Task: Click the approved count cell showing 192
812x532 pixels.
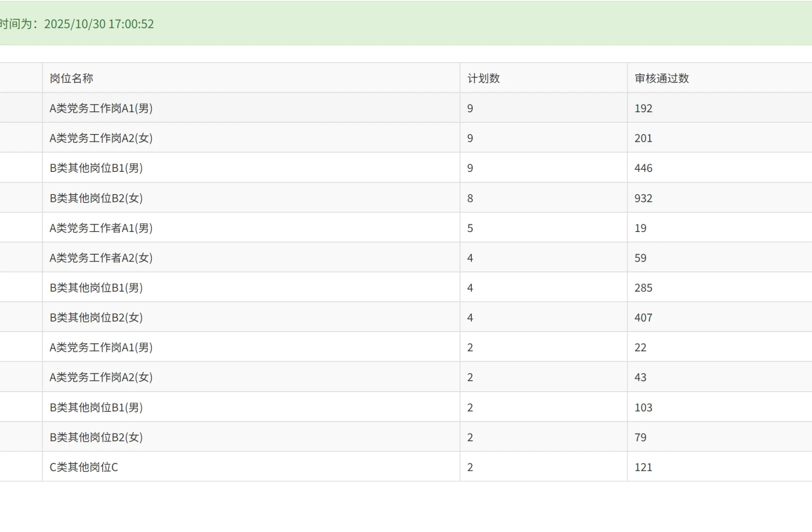Action: (x=719, y=108)
